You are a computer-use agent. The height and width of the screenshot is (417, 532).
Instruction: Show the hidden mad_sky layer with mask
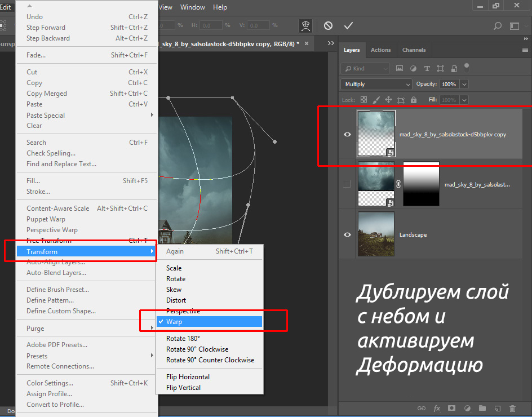[347, 184]
